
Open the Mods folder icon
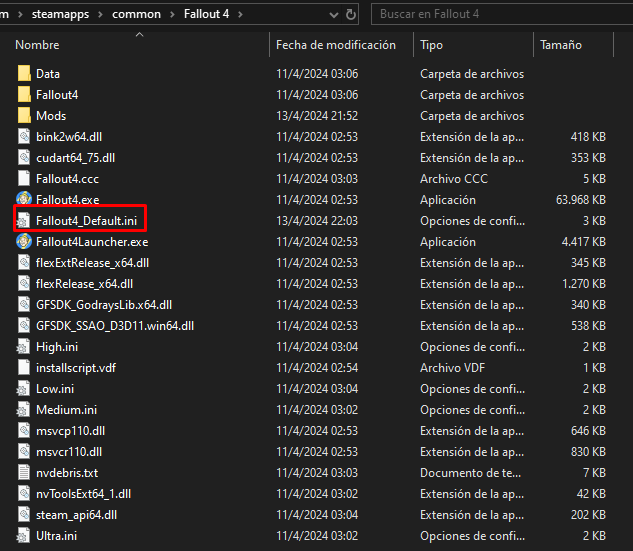(x=24, y=115)
